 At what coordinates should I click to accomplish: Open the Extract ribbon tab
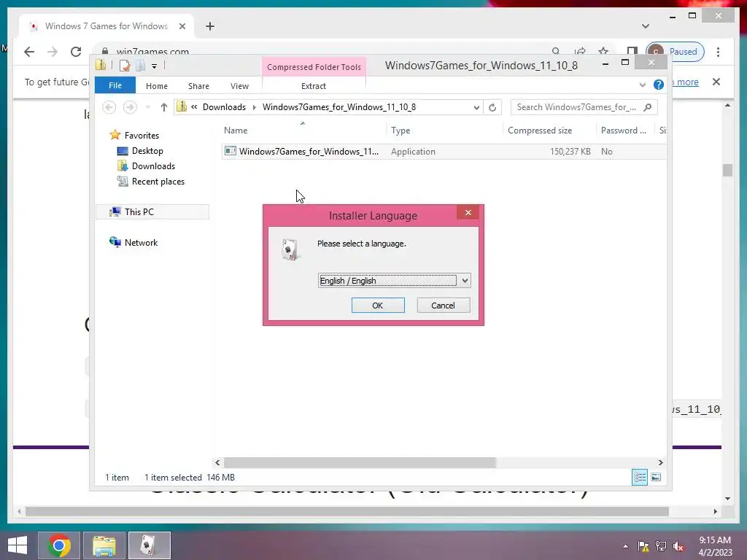[x=314, y=86]
